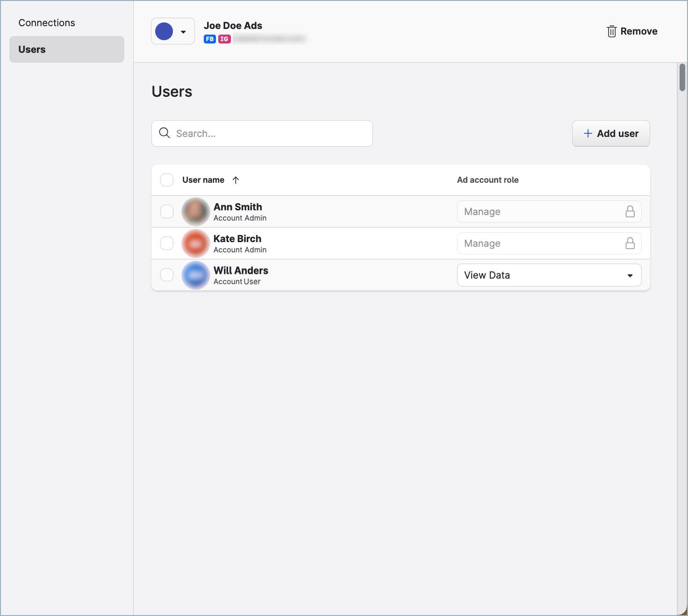The image size is (688, 616).
Task: Click the lock icon in Kate Birch's role
Action: (630, 244)
